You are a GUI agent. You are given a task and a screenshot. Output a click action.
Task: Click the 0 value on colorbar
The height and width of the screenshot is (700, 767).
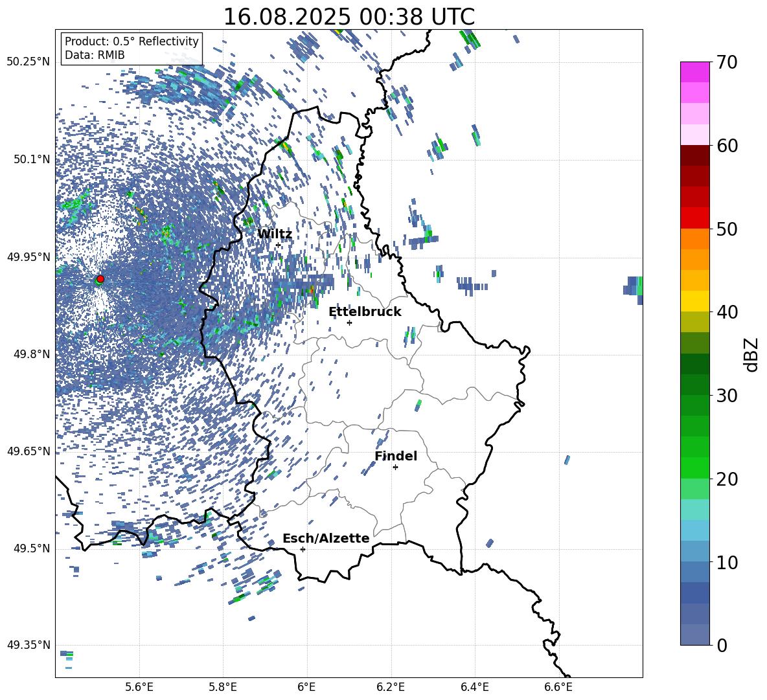pos(722,645)
